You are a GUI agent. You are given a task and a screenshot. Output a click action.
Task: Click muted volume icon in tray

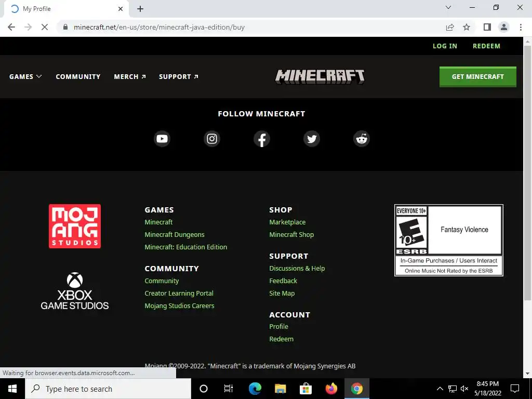[464, 389]
